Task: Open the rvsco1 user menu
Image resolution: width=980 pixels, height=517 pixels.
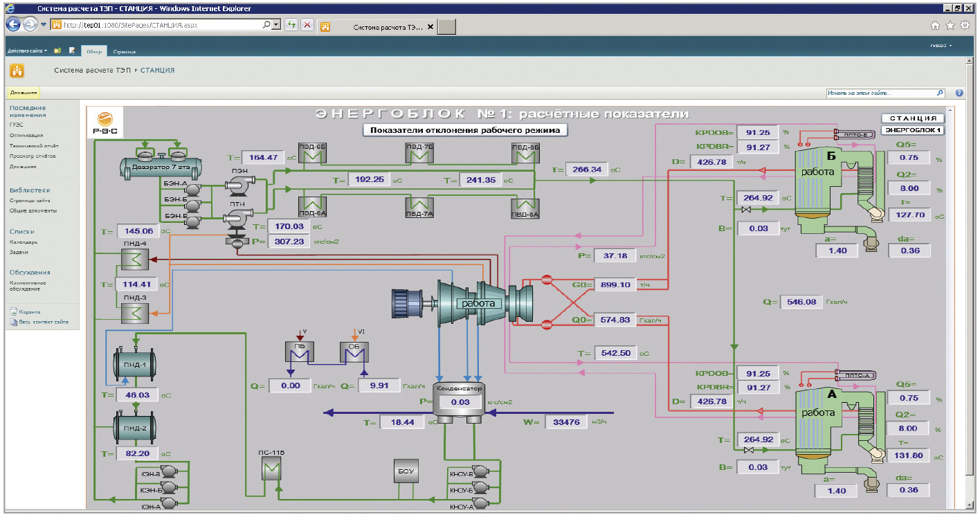Action: point(941,46)
